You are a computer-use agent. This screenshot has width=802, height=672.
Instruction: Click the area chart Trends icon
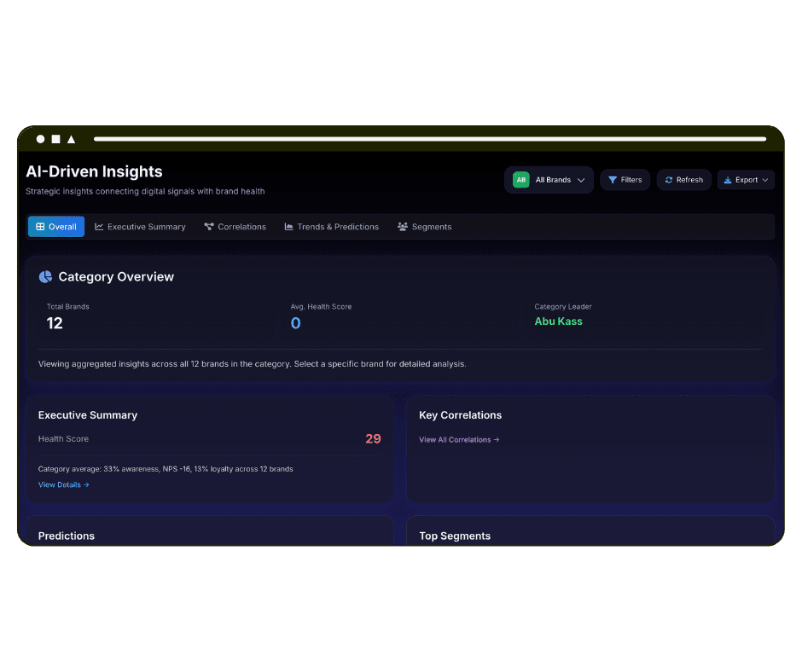(x=289, y=227)
